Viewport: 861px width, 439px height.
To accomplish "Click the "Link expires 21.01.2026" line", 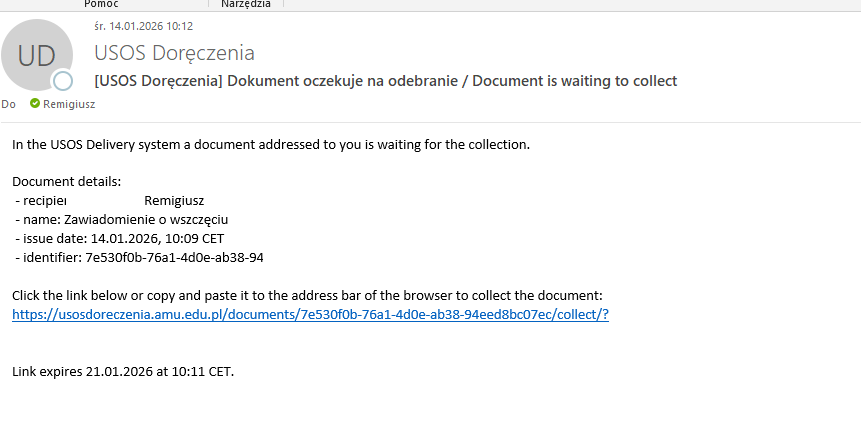I will tap(122, 372).
